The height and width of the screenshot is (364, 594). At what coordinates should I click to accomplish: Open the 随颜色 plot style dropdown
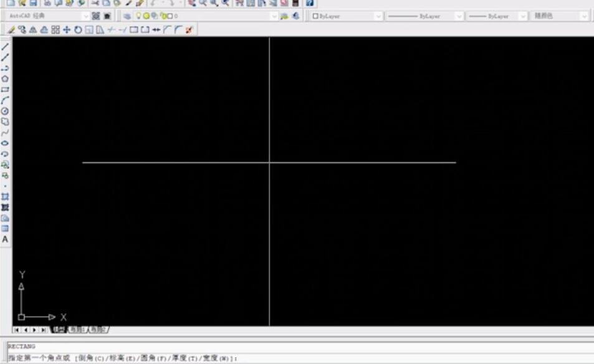tap(584, 16)
